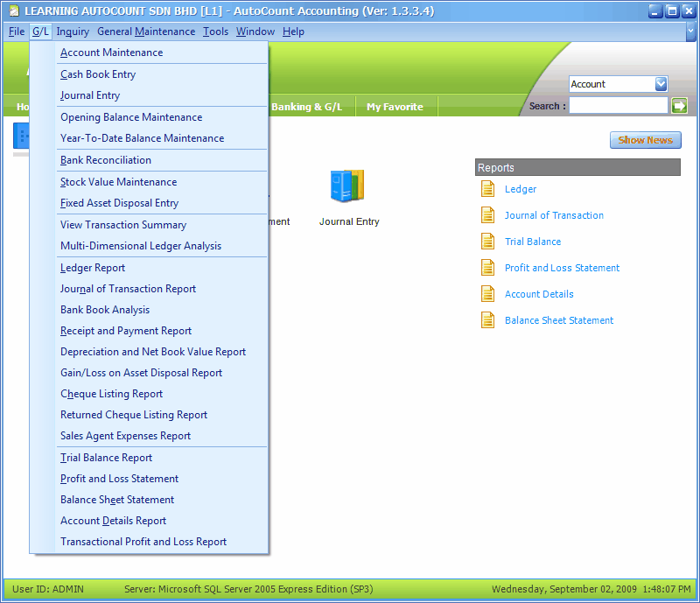Open the File menu
The height and width of the screenshot is (603, 700).
(17, 32)
